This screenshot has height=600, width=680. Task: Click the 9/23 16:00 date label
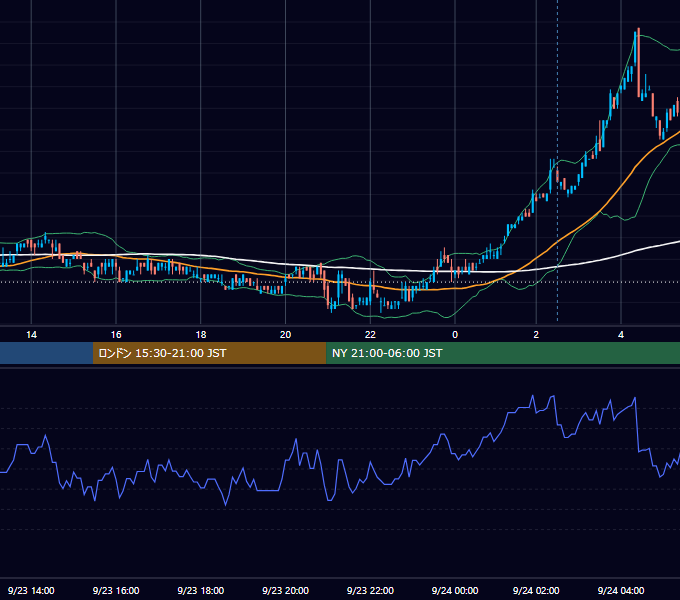coord(116,590)
